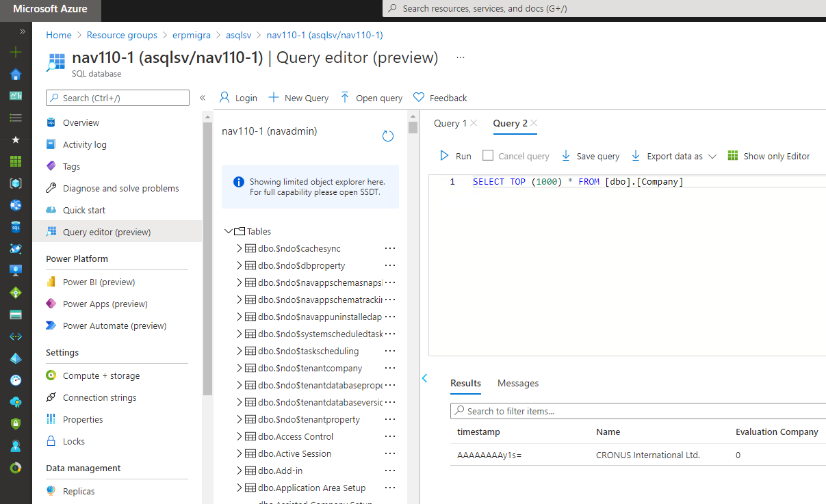Click Save query

[x=590, y=156]
